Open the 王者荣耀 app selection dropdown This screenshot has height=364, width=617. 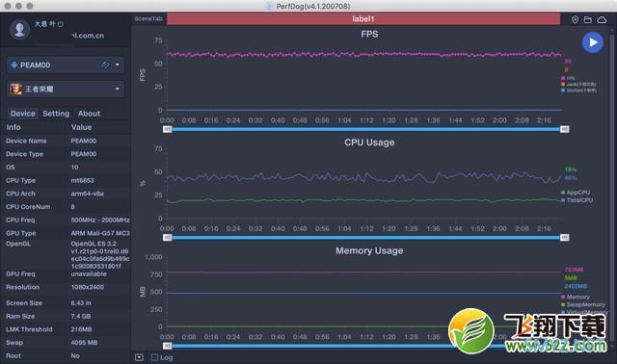(118, 90)
